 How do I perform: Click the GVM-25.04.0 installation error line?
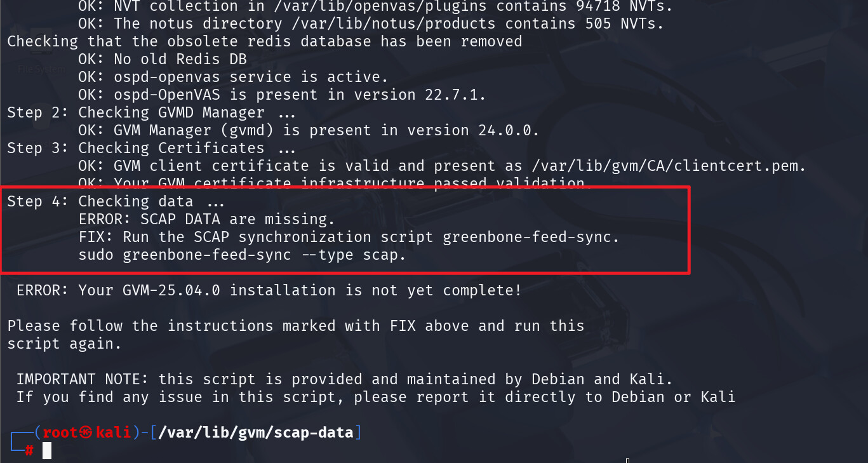pos(269,291)
